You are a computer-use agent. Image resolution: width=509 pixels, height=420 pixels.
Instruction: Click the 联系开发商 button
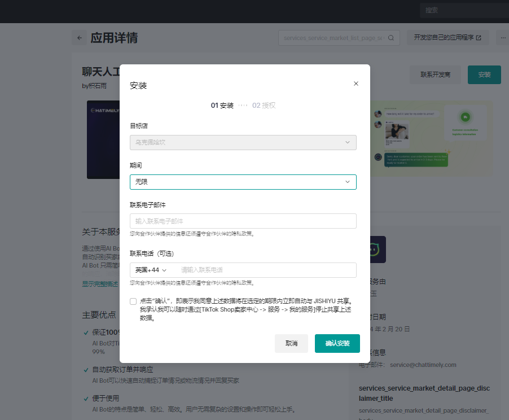tap(435, 75)
